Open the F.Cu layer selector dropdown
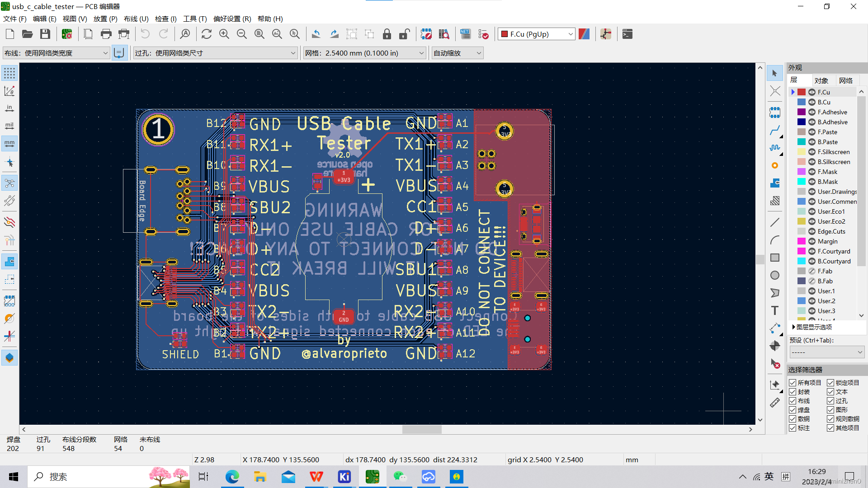The width and height of the screenshot is (868, 488). [x=536, y=34]
